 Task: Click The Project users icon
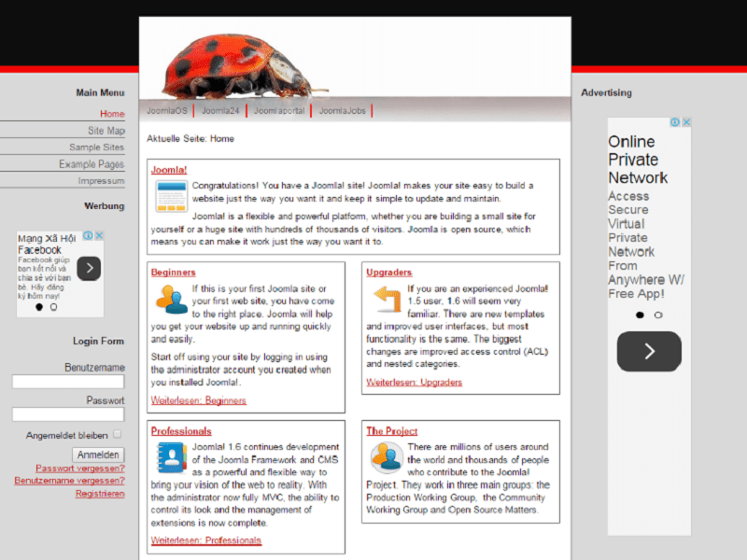387,457
